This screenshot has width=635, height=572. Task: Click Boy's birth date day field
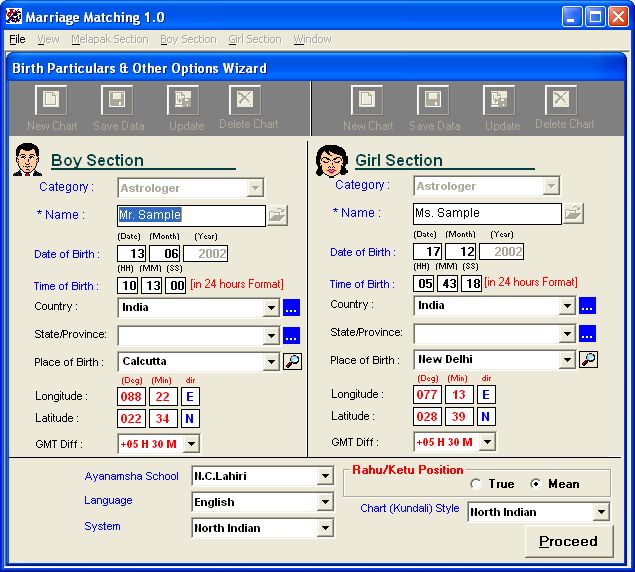coord(132,254)
